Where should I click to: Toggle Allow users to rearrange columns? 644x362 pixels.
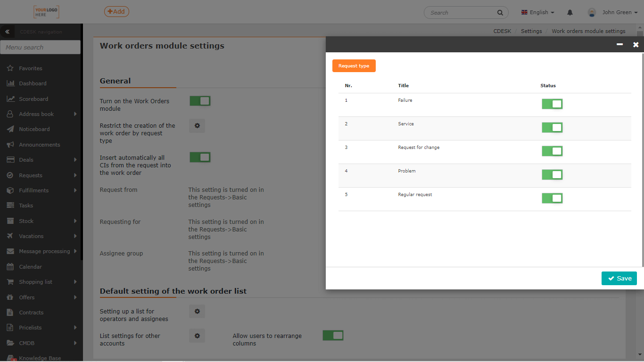333,336
